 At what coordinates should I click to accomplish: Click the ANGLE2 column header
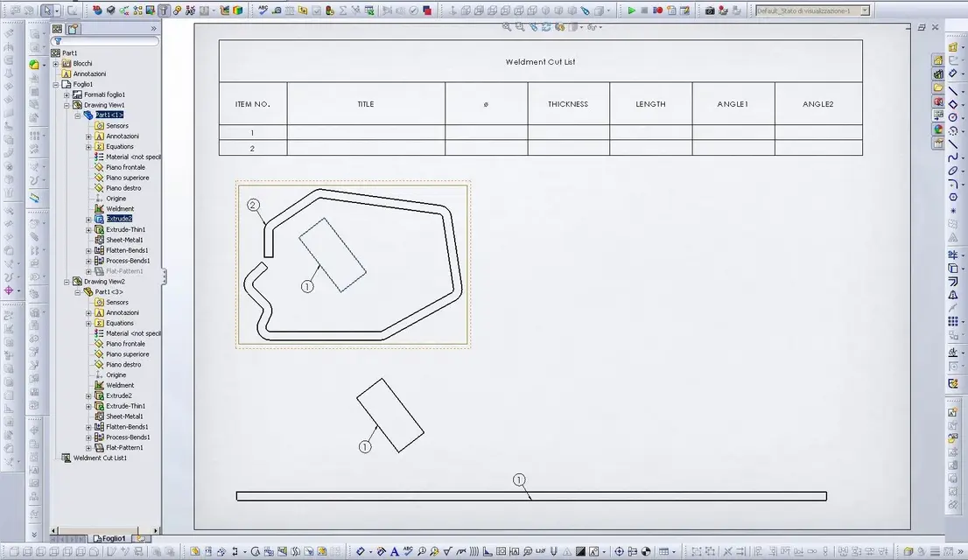(x=818, y=104)
